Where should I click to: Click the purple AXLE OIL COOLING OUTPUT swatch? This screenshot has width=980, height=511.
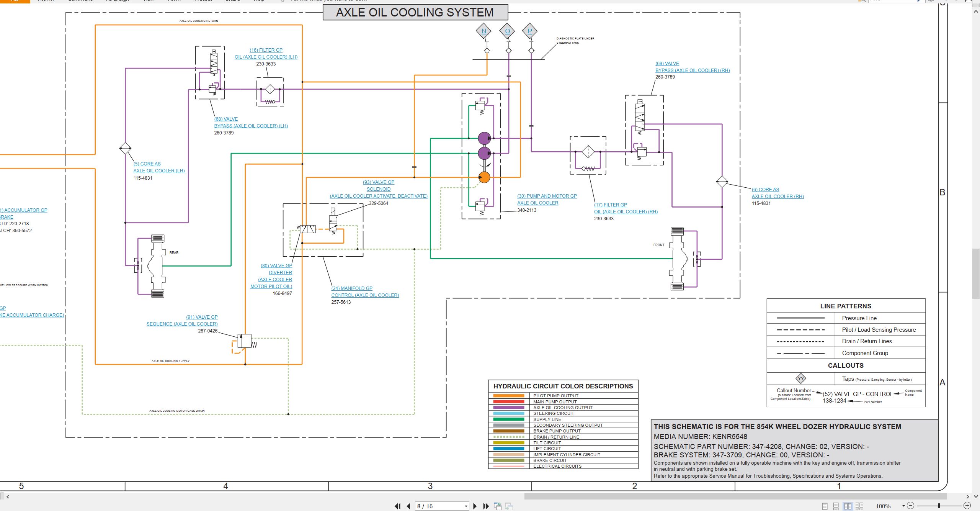pyautogui.click(x=509, y=408)
